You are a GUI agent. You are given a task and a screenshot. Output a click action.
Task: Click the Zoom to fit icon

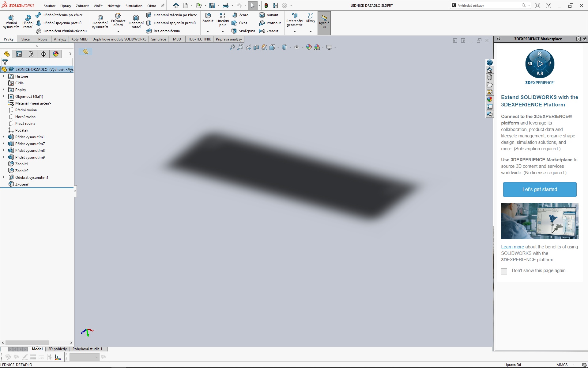coord(232,47)
